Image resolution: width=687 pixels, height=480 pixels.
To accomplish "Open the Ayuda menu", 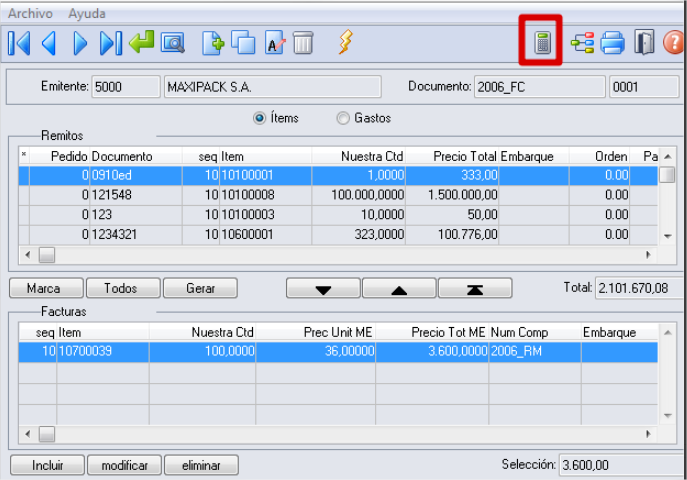I will 87,14.
